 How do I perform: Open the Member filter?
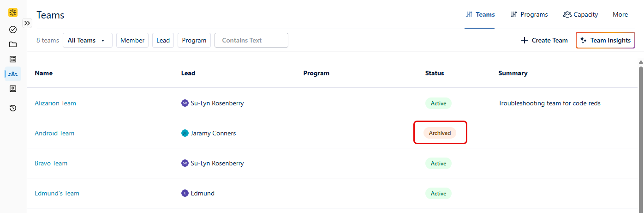(132, 40)
